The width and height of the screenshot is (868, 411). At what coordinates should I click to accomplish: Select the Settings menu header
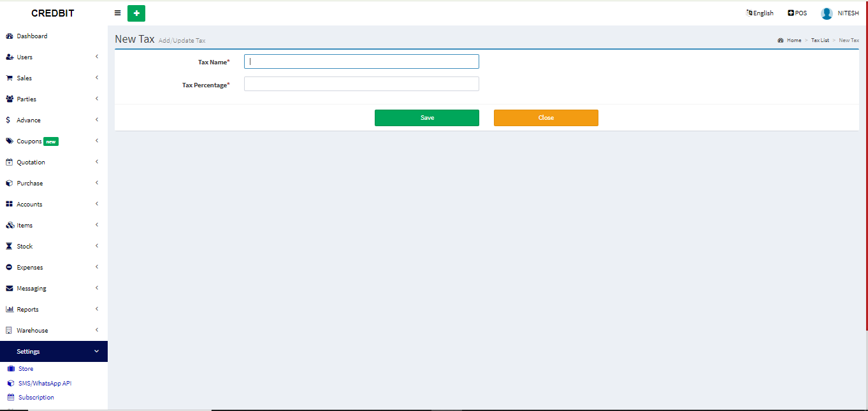point(54,352)
